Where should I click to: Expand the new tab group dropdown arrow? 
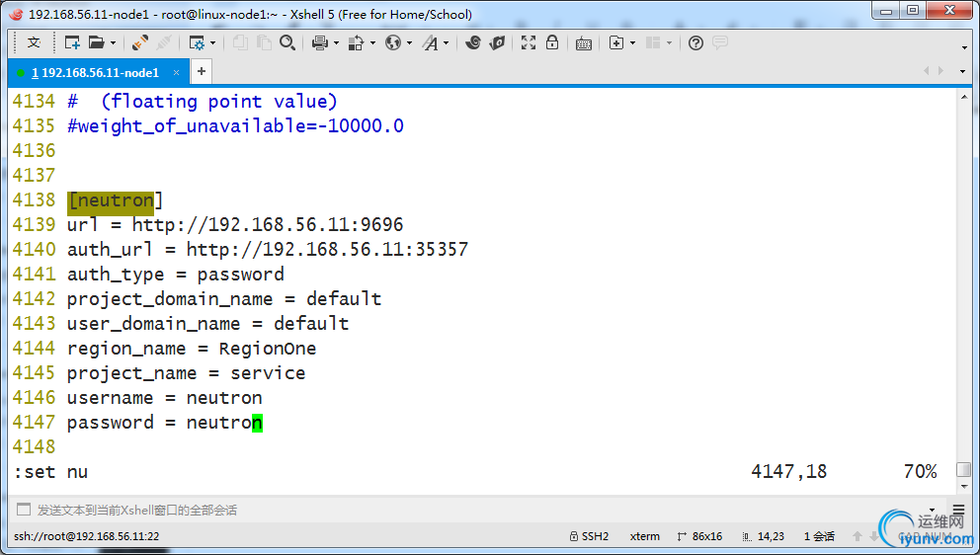tap(632, 43)
